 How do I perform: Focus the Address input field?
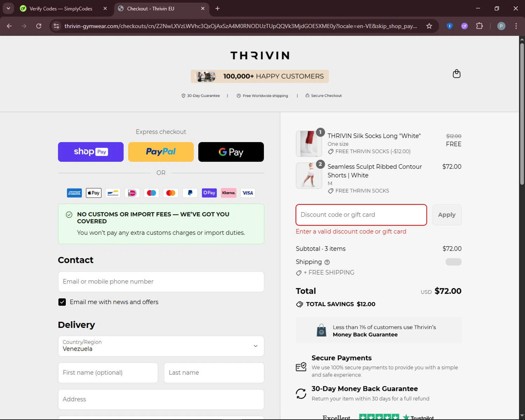click(161, 399)
